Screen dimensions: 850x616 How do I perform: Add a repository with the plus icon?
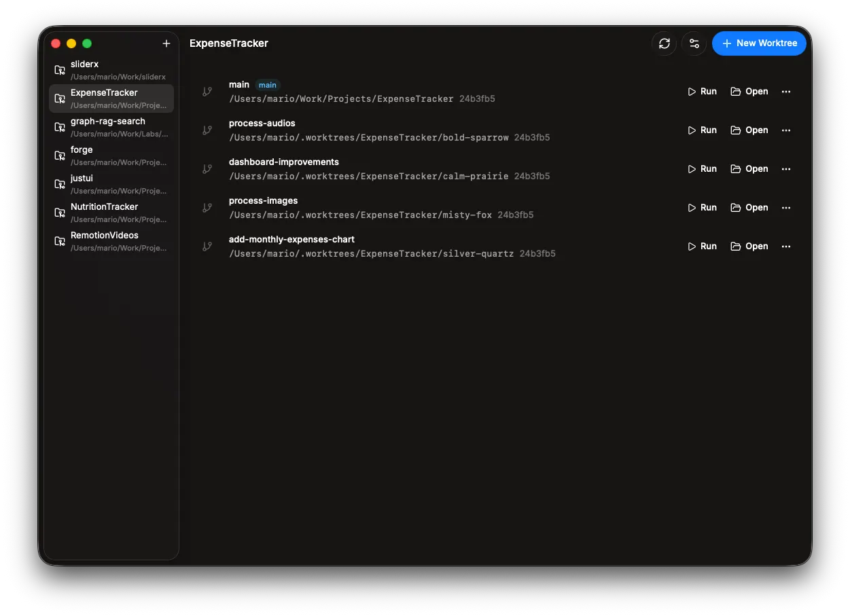pos(166,43)
